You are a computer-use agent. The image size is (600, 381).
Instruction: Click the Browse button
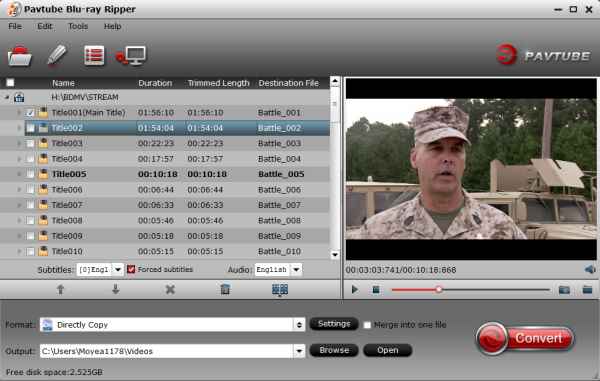coord(334,350)
